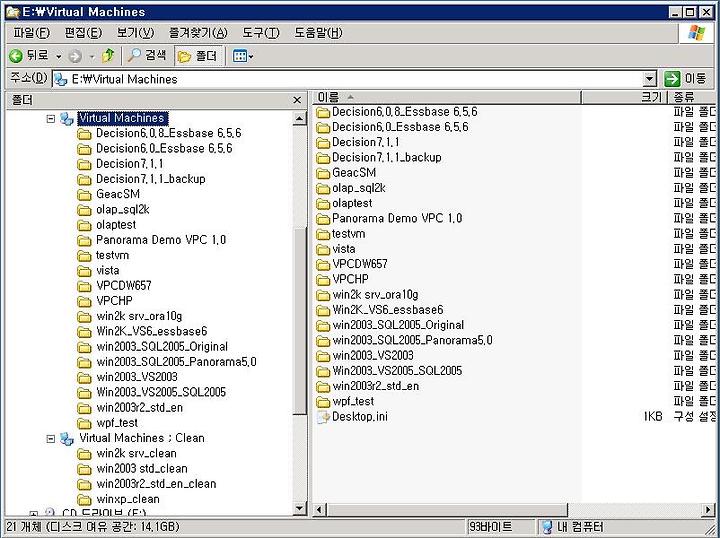This screenshot has height=538, width=720.
Task: Select win2k srv_clean folder icon in tree
Action: click(x=84, y=454)
